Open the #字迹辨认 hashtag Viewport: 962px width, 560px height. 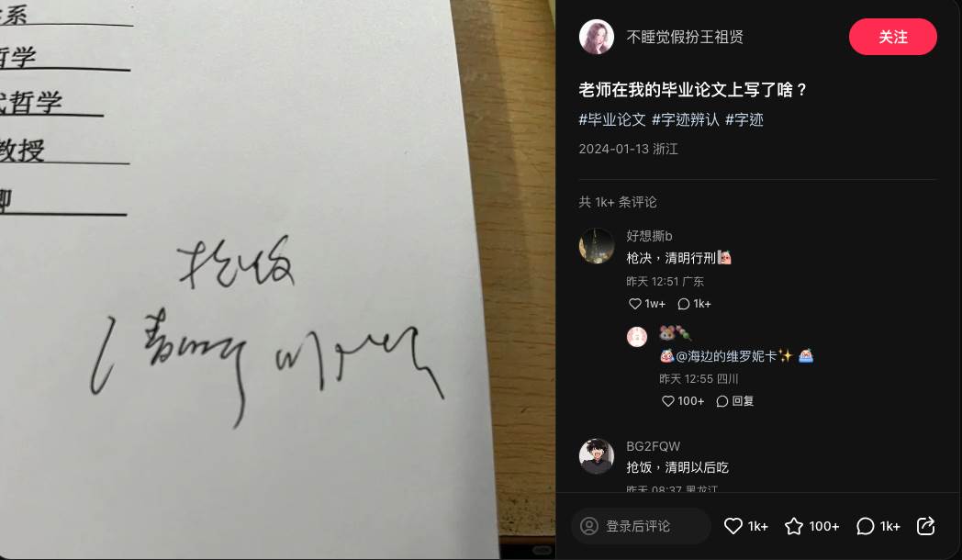point(686,119)
